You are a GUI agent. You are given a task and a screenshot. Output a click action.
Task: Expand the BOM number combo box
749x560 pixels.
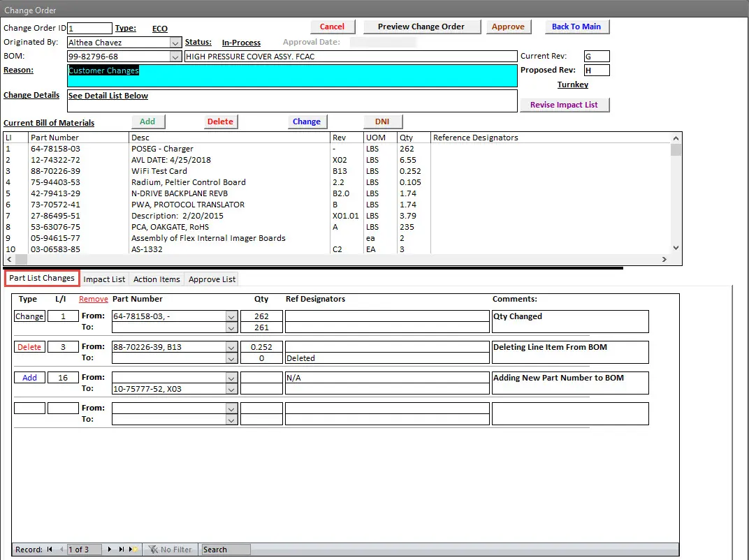pyautogui.click(x=175, y=57)
